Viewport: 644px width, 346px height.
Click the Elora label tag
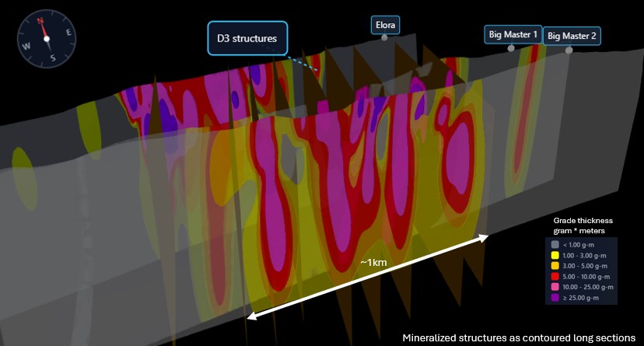click(385, 25)
